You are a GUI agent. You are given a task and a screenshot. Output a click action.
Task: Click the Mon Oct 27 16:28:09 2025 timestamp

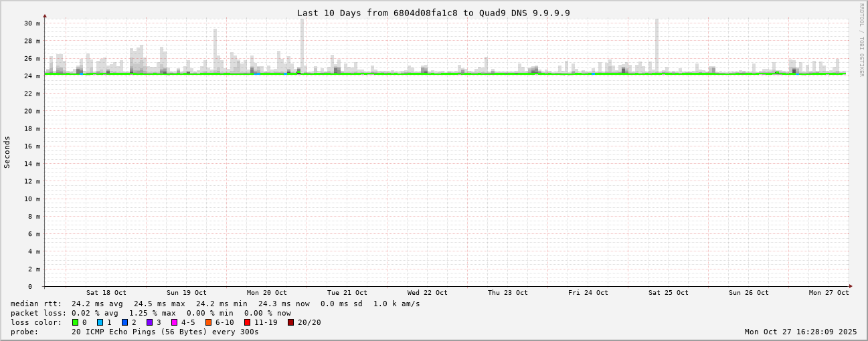[x=800, y=332]
